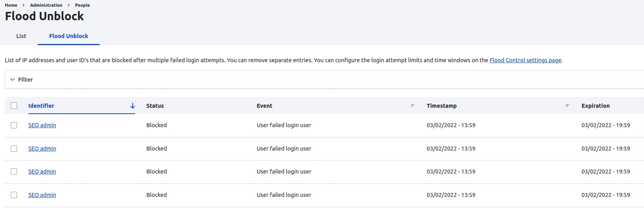
Task: Open the Flood Control settings page link
Action: tap(525, 60)
